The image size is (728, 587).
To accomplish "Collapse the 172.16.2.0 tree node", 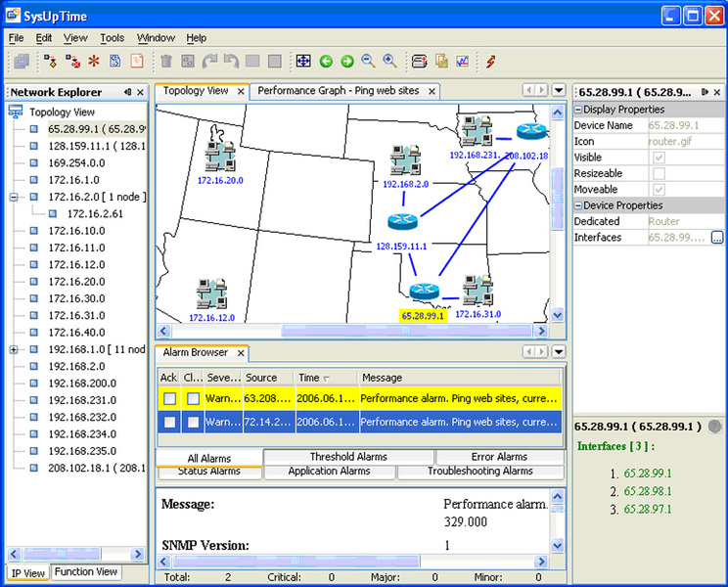I will [x=14, y=198].
